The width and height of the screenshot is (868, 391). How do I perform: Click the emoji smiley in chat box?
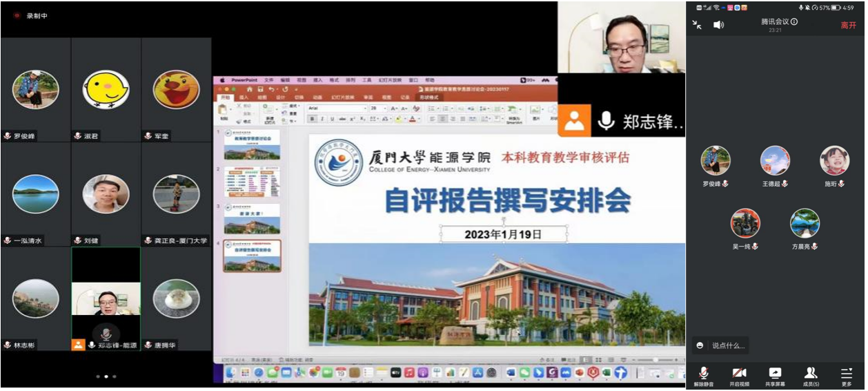tap(700, 345)
